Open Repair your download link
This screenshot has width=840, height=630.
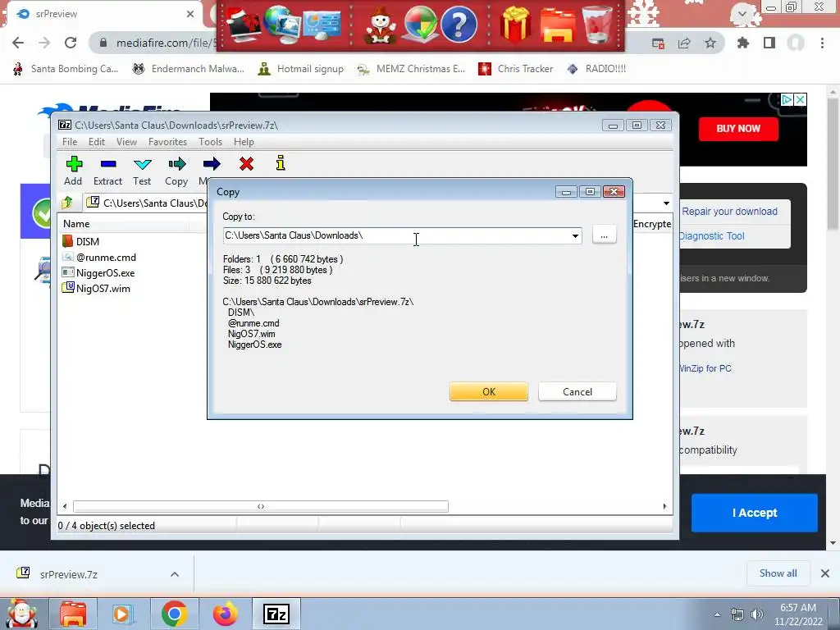(729, 212)
